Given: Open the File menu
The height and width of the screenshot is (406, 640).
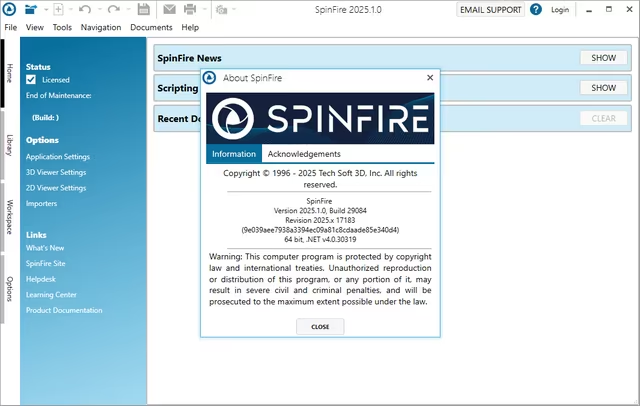Looking at the screenshot, I should tap(11, 27).
